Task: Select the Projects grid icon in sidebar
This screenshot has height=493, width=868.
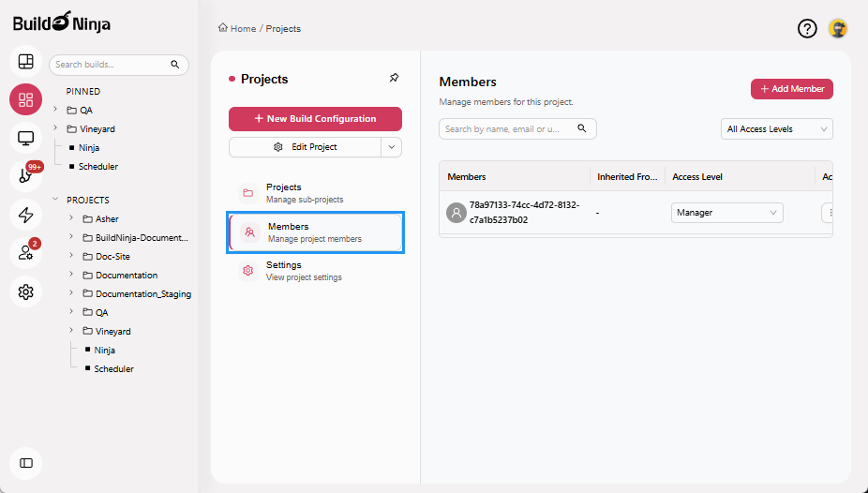Action: click(x=25, y=99)
